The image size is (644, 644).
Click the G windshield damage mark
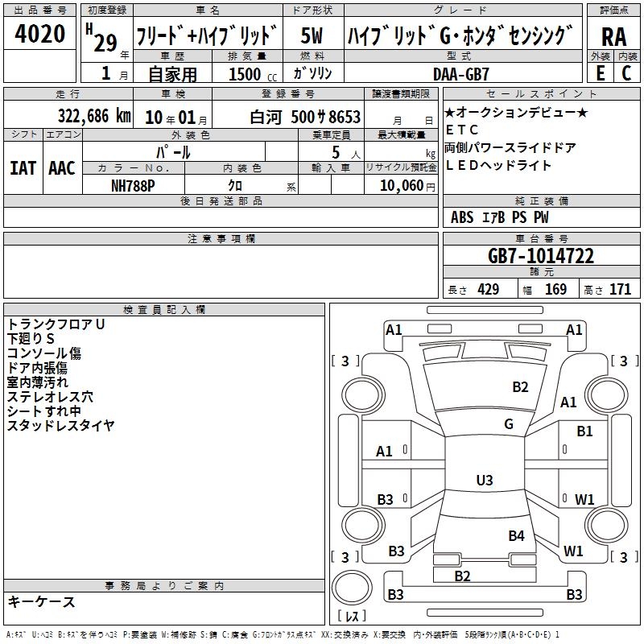point(509,423)
